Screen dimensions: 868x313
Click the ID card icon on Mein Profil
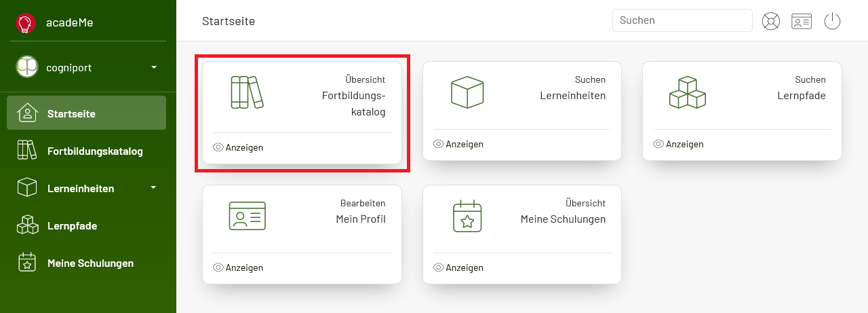(248, 215)
